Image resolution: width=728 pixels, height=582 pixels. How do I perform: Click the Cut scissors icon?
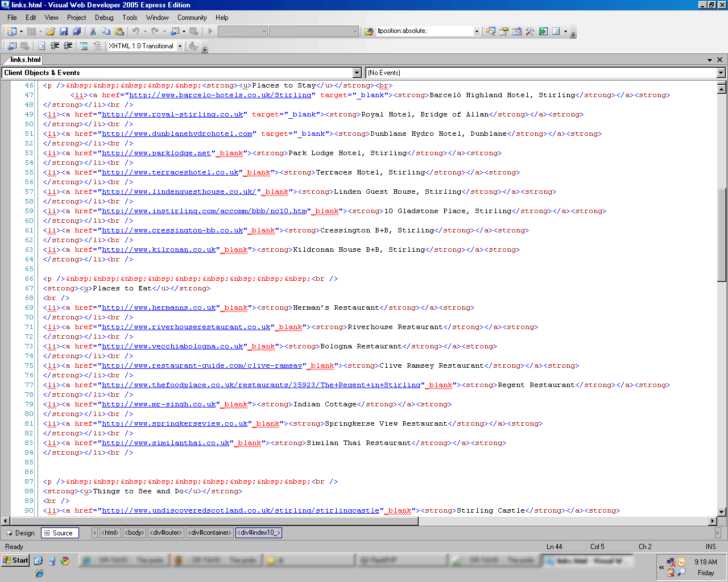(93, 31)
